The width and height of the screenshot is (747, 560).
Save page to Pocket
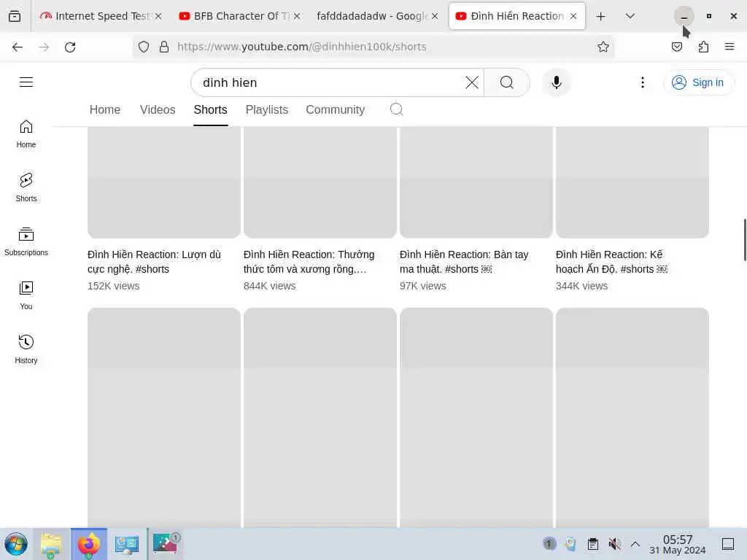click(x=677, y=47)
